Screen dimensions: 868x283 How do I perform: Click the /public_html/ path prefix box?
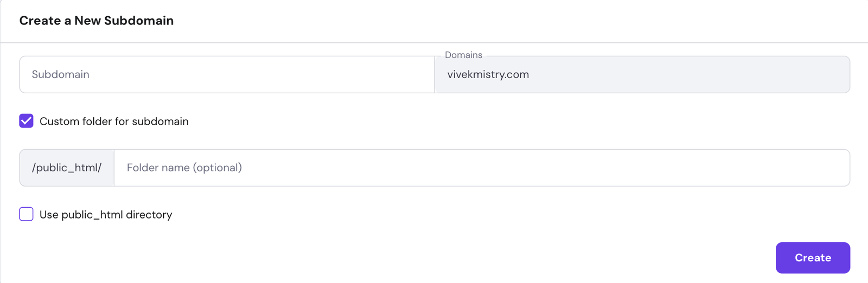[67, 168]
